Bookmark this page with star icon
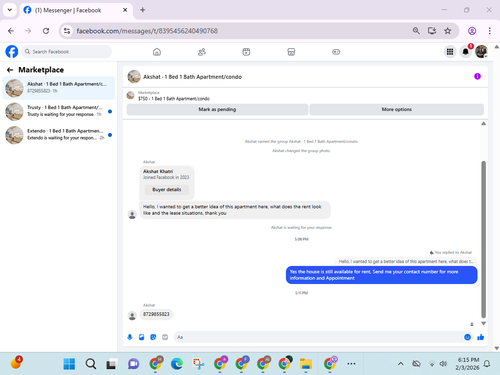Screen dimensions: 500x375 pyautogui.click(x=448, y=31)
